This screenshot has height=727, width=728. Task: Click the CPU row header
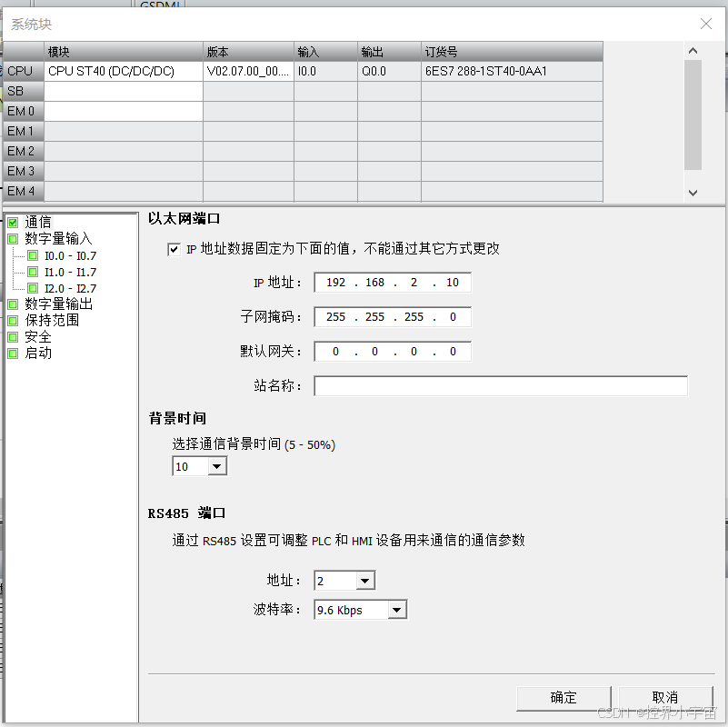click(24, 71)
